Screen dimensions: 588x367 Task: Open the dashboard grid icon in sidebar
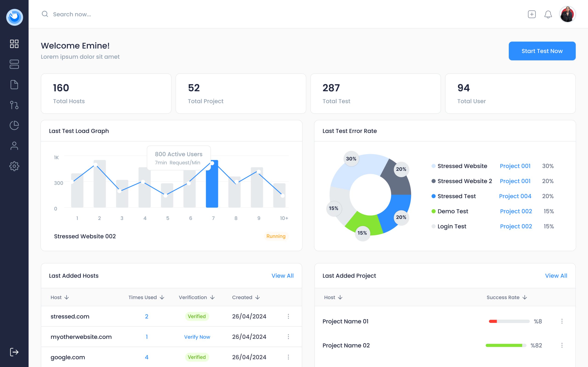(14, 44)
